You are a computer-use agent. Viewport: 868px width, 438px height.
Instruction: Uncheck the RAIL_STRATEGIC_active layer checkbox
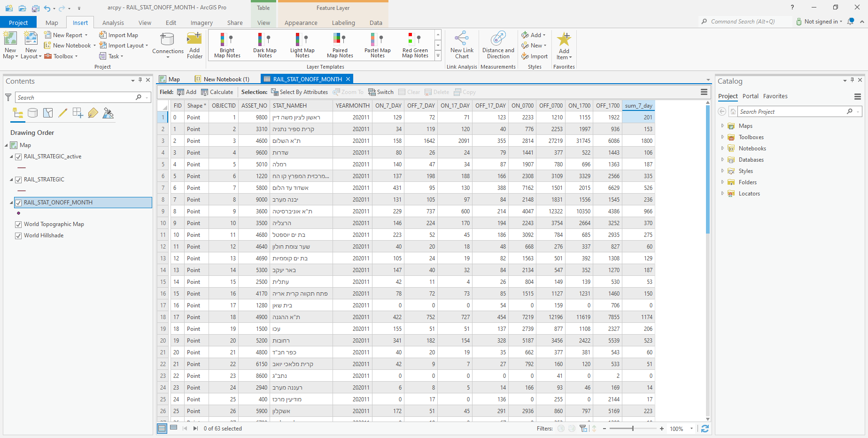point(18,157)
